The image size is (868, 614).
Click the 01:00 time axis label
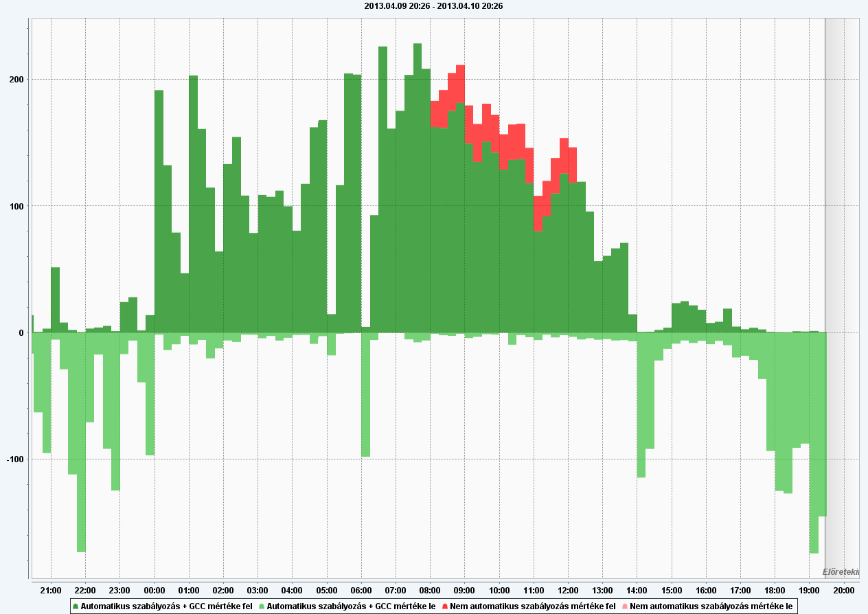(x=189, y=590)
